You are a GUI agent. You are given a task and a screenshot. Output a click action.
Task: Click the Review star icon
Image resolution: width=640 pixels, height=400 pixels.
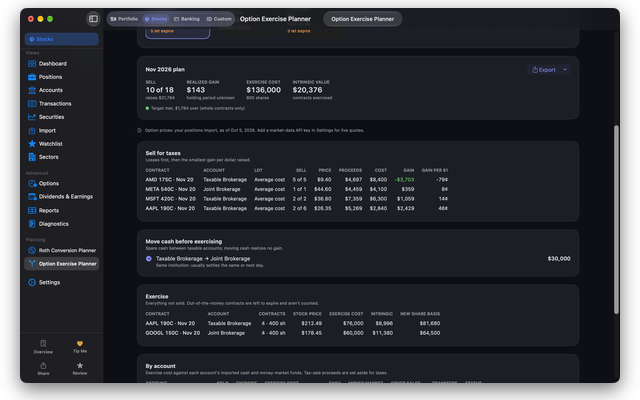point(80,365)
